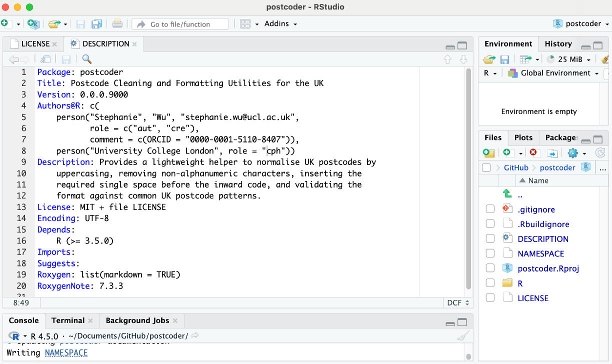Click the Show in New Window icon
The width and height of the screenshot is (612, 364).
[x=45, y=59]
